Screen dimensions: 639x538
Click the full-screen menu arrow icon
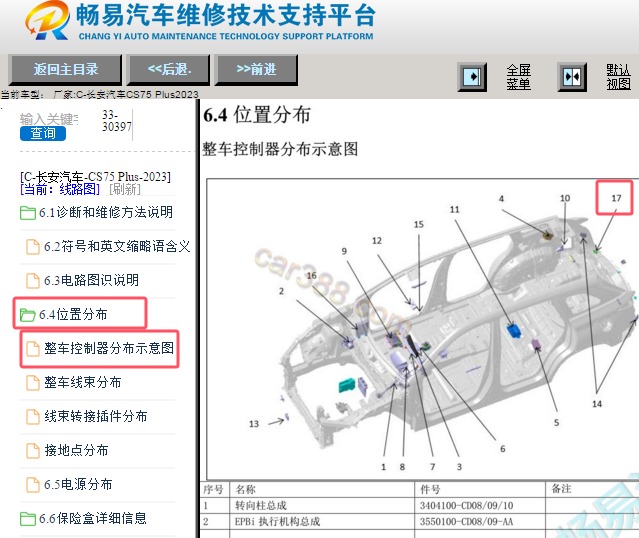click(472, 77)
